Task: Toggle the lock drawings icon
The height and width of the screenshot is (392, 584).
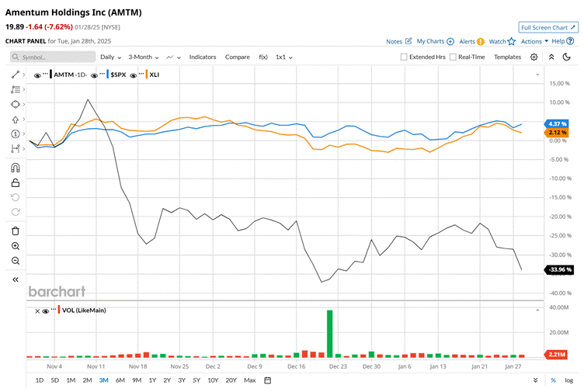Action: [16, 182]
